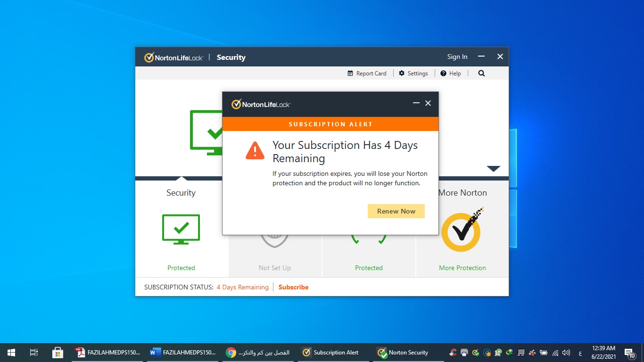
Task: Close the Norton Security main window
Action: [500, 57]
